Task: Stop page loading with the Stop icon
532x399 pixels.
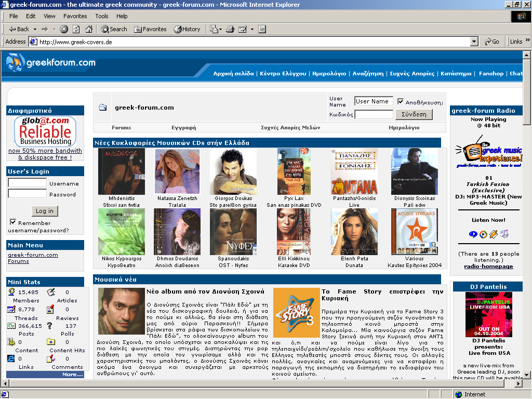Action: [64, 29]
